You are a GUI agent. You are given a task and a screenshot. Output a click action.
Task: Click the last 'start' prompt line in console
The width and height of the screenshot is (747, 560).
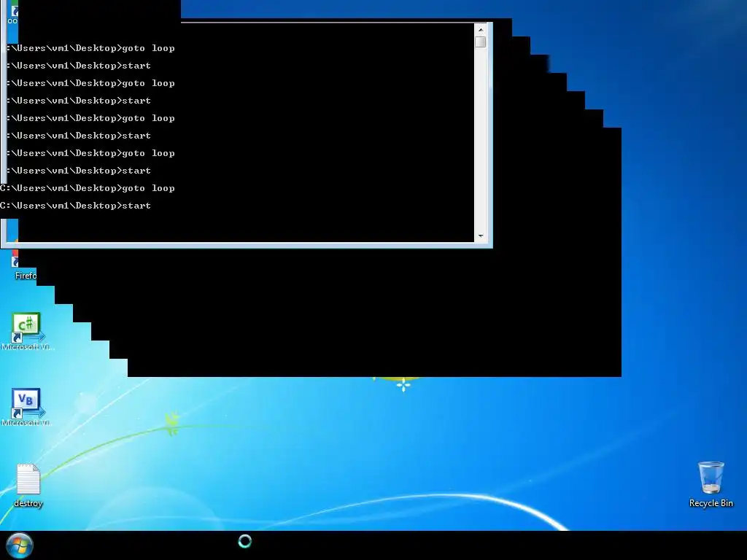point(75,205)
